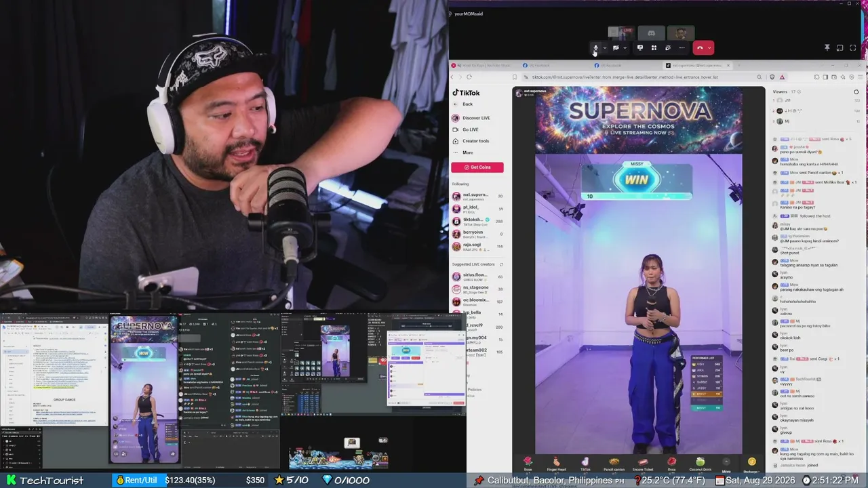Switch to the first Facebook browser tab

(x=554, y=65)
